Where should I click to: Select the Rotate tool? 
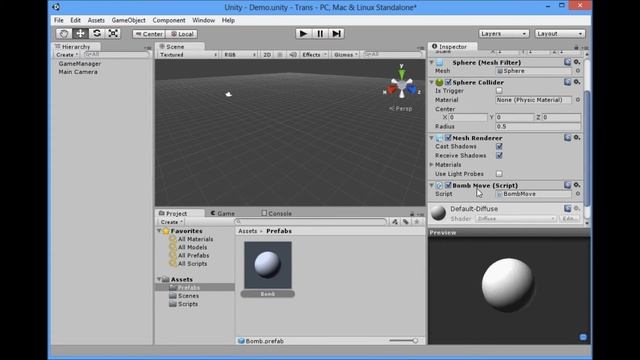tap(97, 33)
